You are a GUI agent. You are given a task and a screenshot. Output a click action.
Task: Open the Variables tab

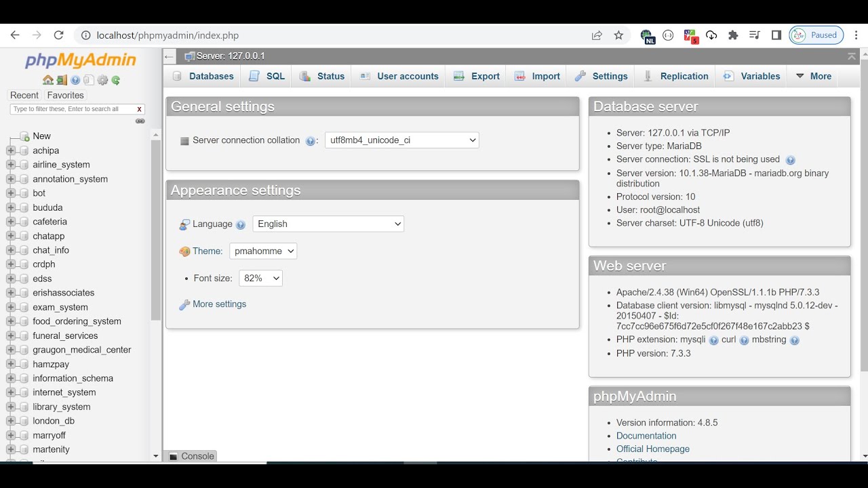[x=751, y=76]
